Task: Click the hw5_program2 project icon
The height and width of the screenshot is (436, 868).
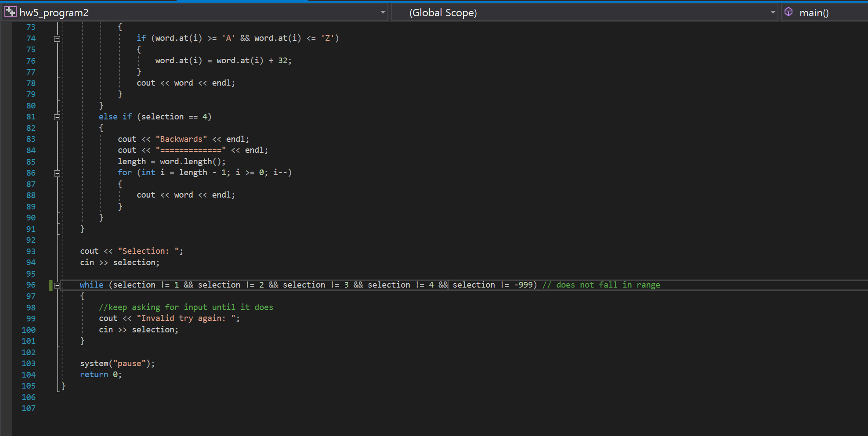Action: coord(10,12)
